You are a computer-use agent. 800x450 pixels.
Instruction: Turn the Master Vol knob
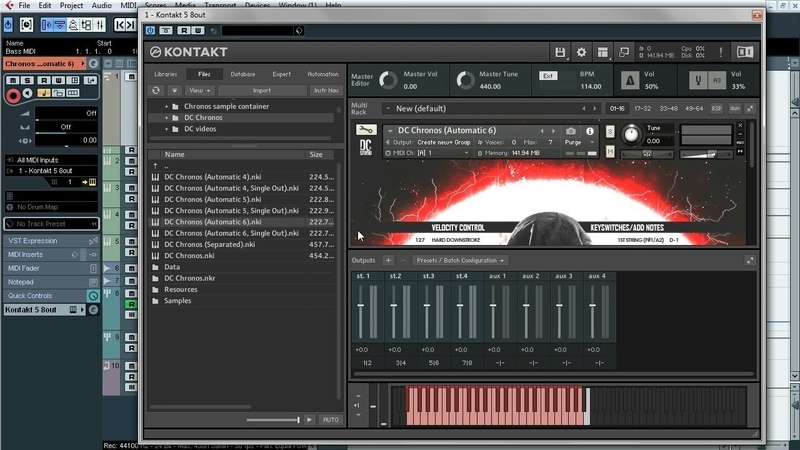[388, 81]
